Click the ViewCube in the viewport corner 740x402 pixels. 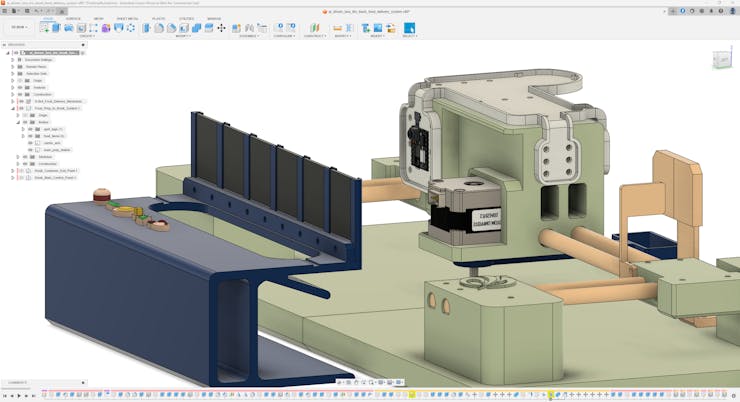[x=721, y=60]
